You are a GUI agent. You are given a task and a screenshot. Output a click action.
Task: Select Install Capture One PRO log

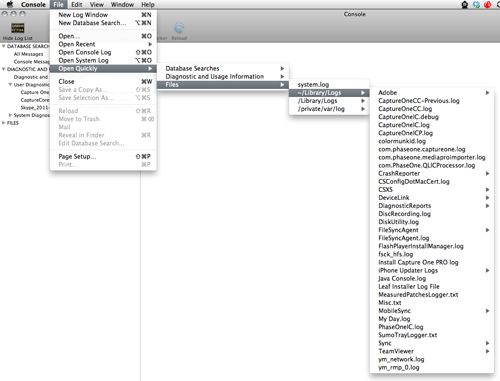point(432,262)
